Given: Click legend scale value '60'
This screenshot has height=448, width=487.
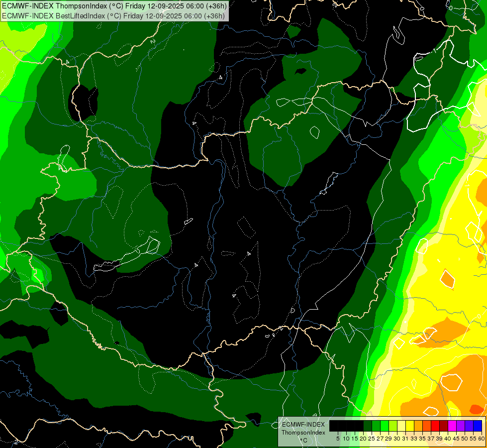Looking at the screenshot, I should click(x=482, y=439).
